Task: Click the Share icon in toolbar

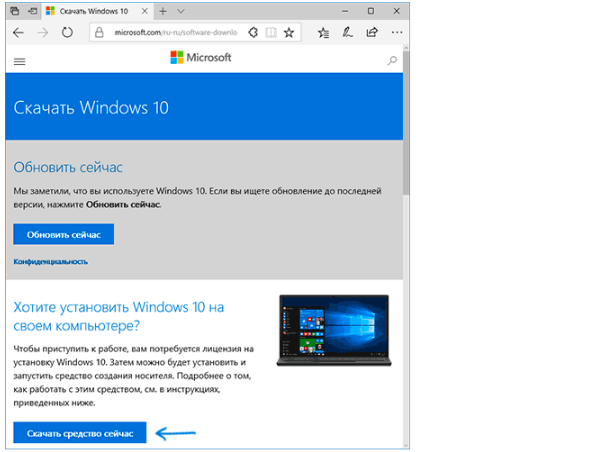Action: point(372,33)
